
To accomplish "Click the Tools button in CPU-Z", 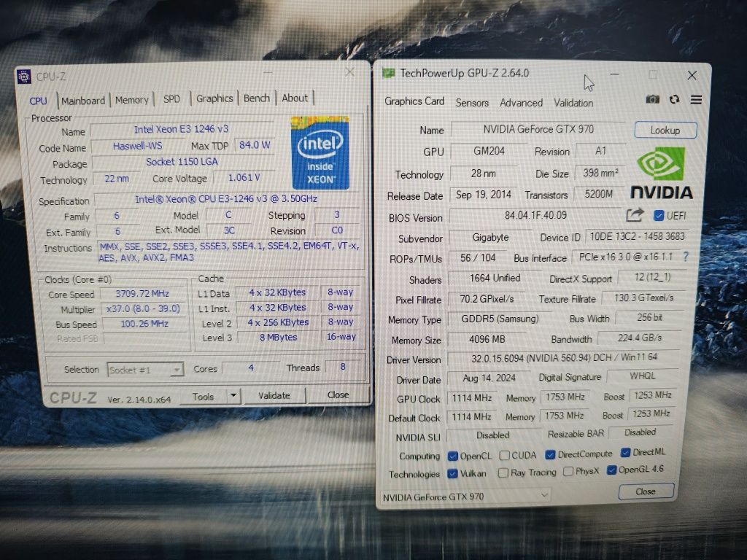I will pyautogui.click(x=204, y=396).
